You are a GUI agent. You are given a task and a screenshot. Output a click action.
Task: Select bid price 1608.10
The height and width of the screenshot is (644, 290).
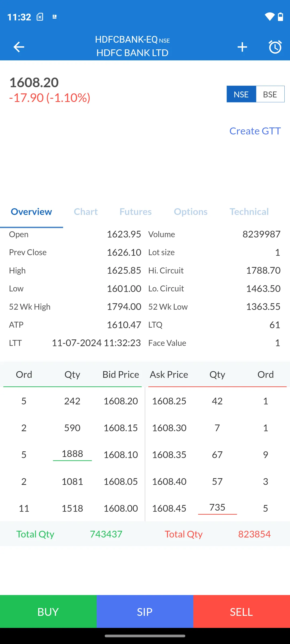121,455
